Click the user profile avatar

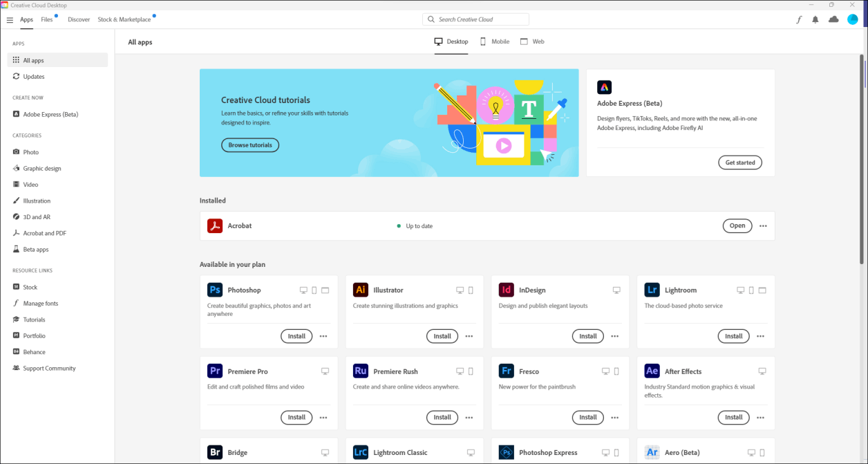click(852, 19)
